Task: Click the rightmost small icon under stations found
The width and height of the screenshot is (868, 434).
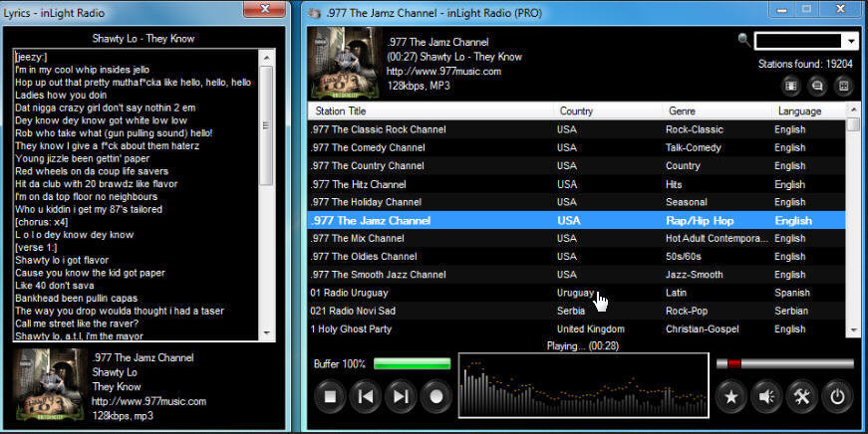Action: (843, 86)
